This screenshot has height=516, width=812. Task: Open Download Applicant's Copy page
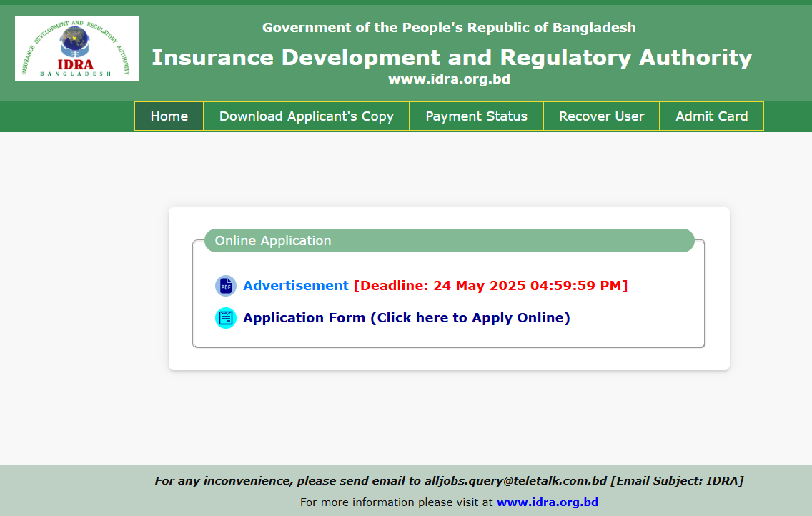coord(307,116)
